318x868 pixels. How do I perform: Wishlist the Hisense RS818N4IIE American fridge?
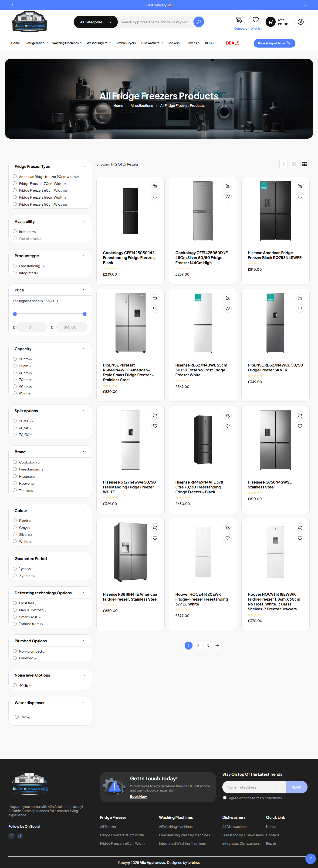click(x=155, y=538)
